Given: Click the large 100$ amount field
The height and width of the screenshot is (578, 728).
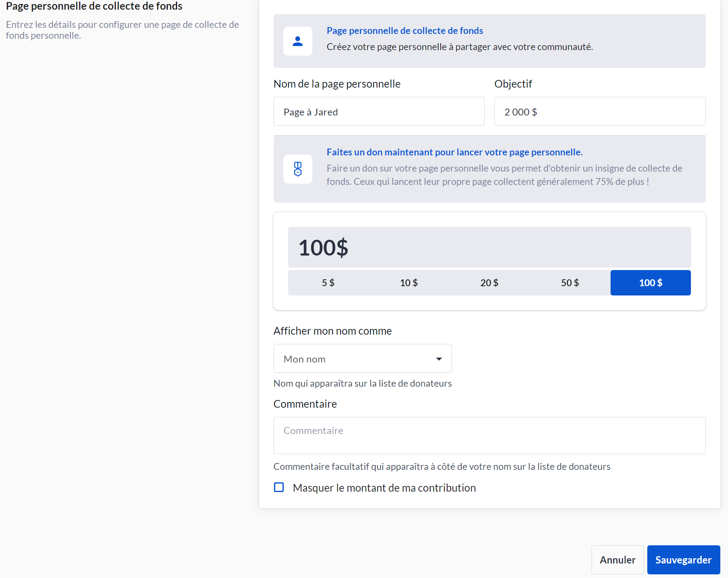Looking at the screenshot, I should (489, 247).
